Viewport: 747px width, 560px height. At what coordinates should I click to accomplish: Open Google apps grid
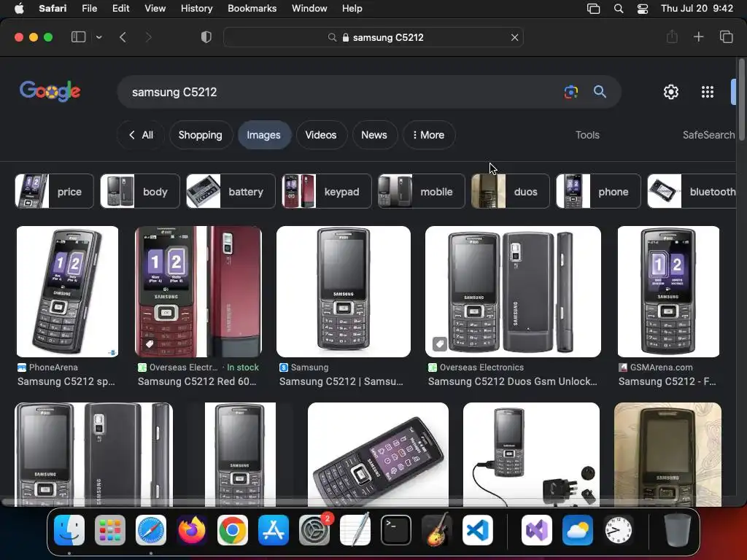coord(708,92)
